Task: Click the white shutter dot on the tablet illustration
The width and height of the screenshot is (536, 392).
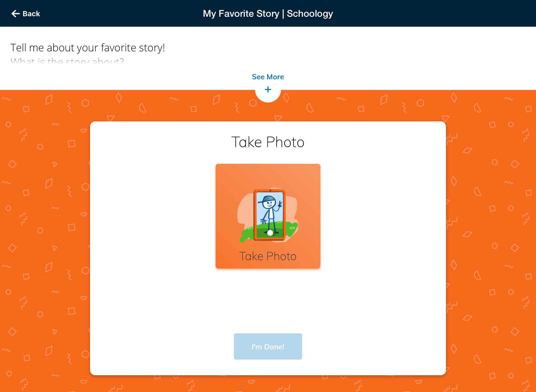Action: point(270,233)
